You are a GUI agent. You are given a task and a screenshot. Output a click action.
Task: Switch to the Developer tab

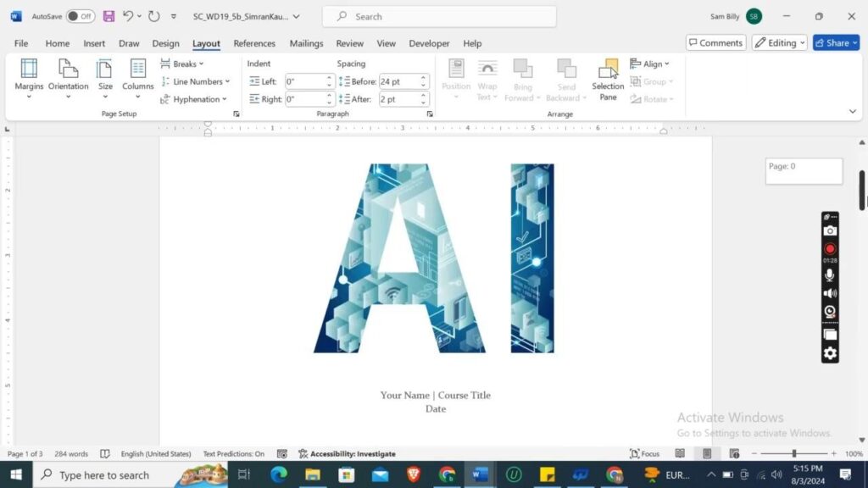(x=429, y=43)
